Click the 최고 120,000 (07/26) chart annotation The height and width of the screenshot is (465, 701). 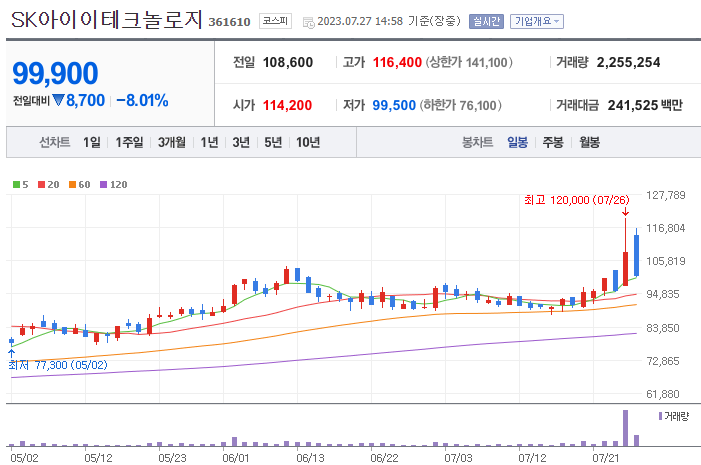click(577, 200)
